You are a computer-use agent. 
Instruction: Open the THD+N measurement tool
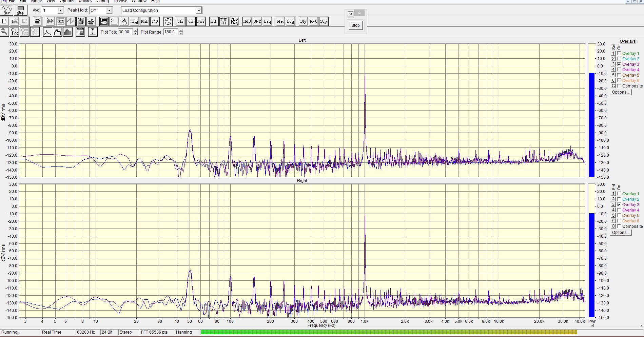click(x=224, y=21)
